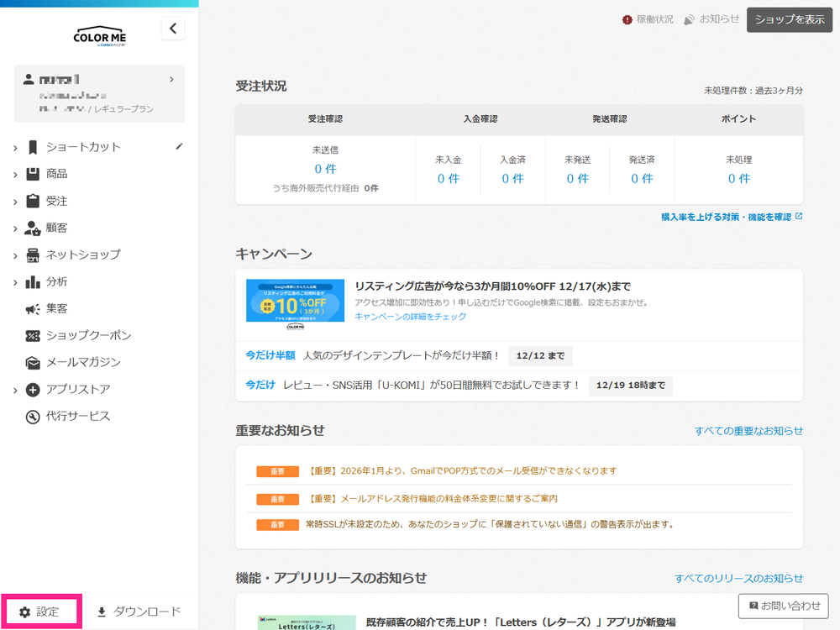Viewport: 840px width, 630px height.
Task: Expand the 商品 menu
Action: tap(56, 174)
